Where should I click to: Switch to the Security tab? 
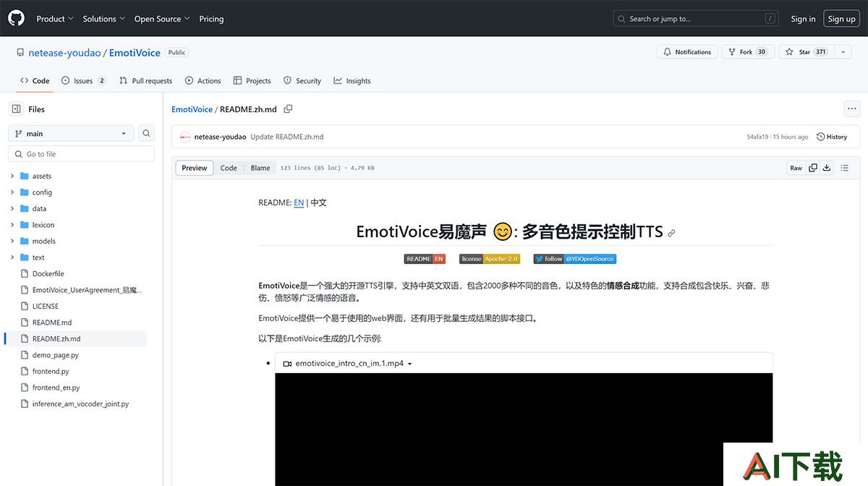click(302, 81)
